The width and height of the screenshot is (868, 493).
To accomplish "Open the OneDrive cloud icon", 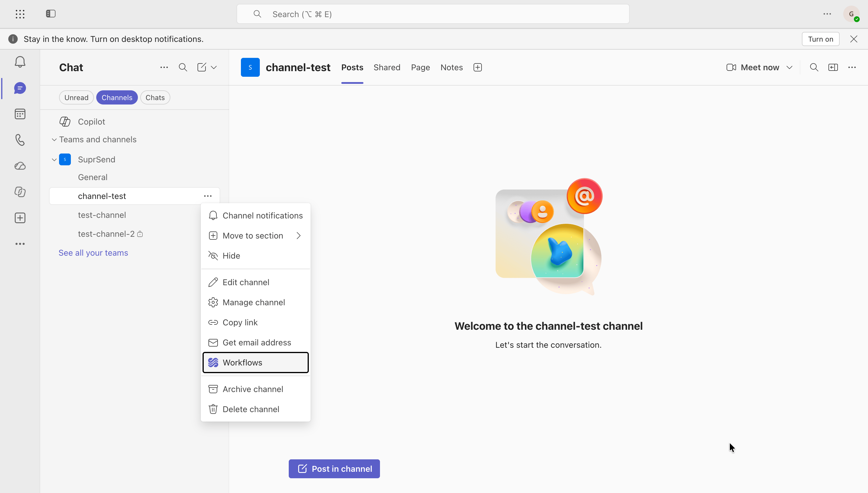I will click(20, 166).
